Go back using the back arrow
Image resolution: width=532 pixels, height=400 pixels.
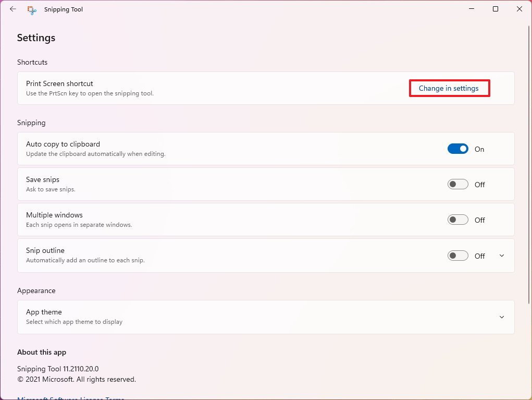pyautogui.click(x=13, y=9)
